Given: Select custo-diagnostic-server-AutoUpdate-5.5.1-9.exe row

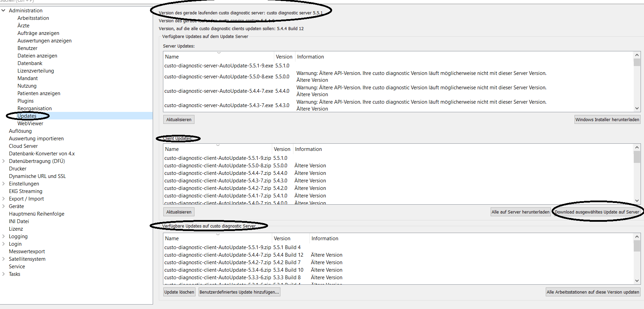Looking at the screenshot, I should [x=398, y=66].
